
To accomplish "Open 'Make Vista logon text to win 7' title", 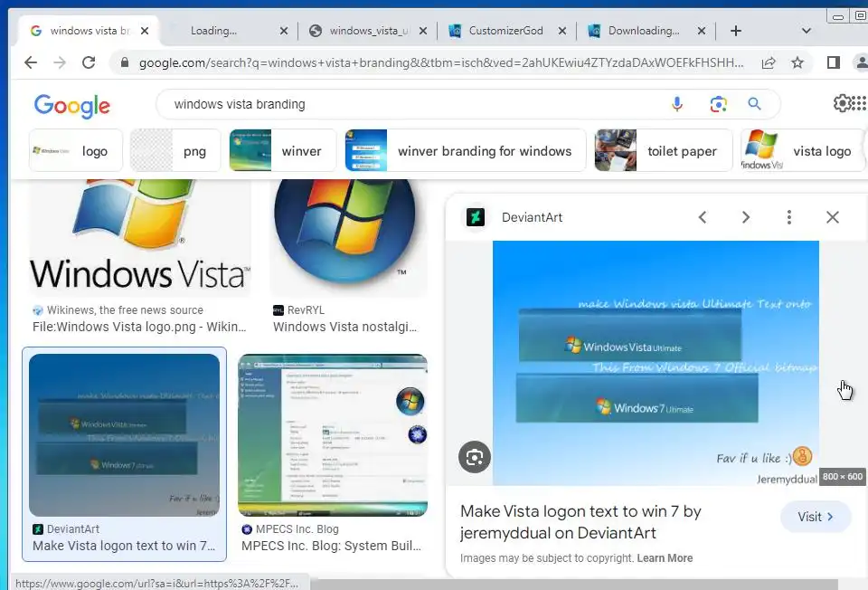I will pyautogui.click(x=581, y=522).
